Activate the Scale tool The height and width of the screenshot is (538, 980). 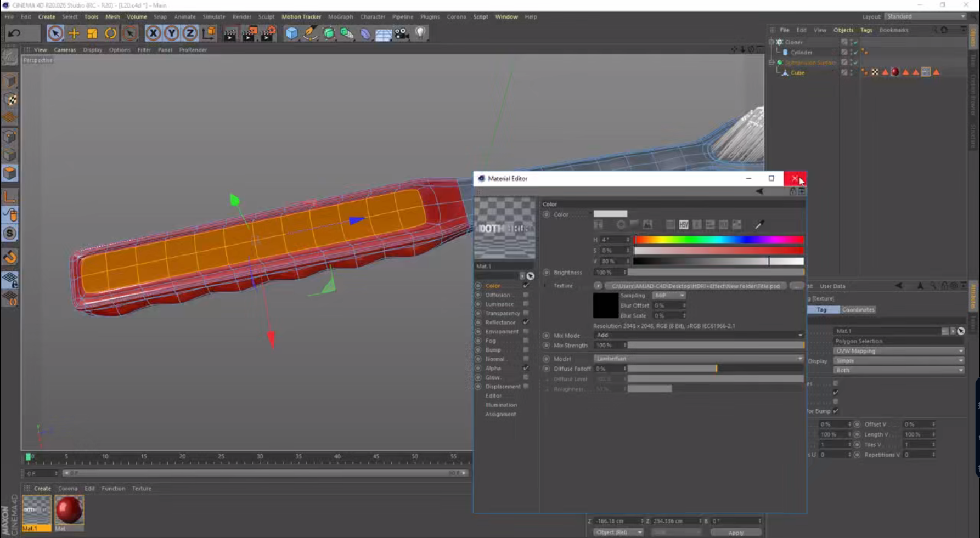click(x=92, y=33)
